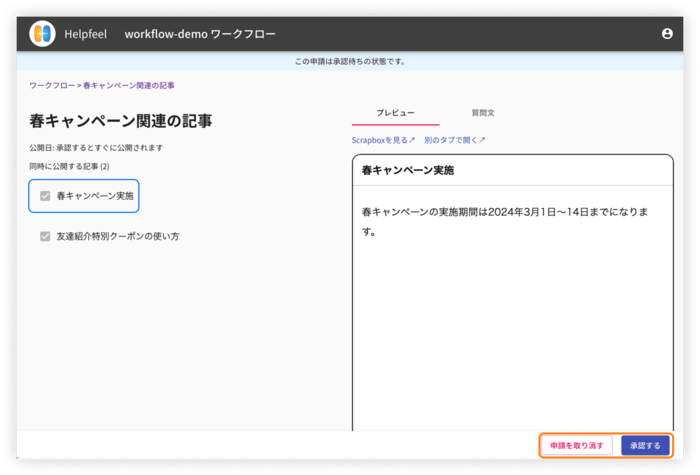Click the 公開日 publication note
This screenshot has width=700, height=475.
(96, 148)
